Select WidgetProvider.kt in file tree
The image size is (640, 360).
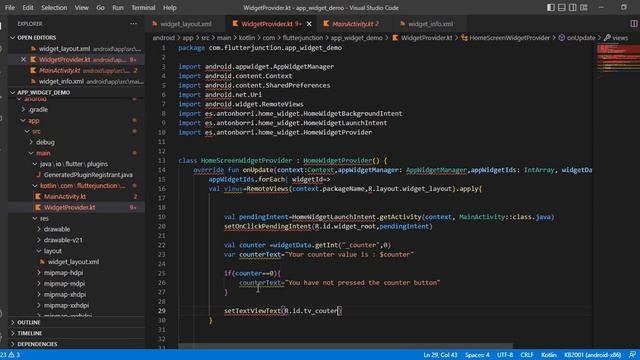[x=77, y=207]
